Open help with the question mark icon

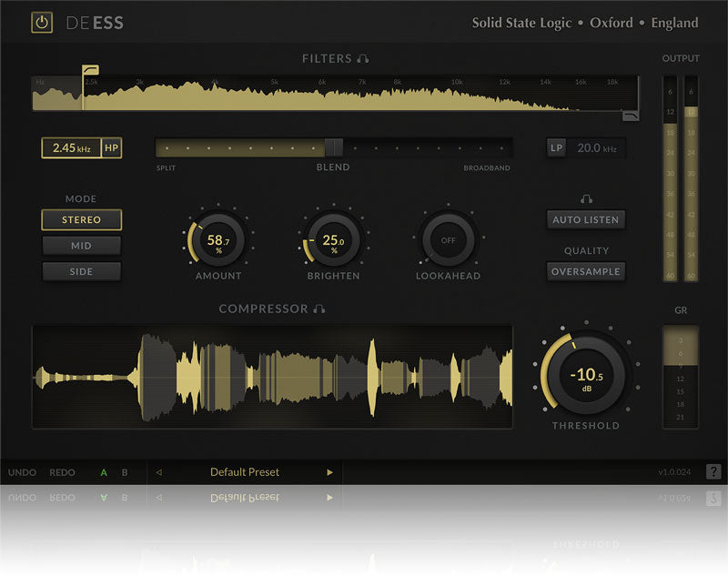tap(713, 471)
